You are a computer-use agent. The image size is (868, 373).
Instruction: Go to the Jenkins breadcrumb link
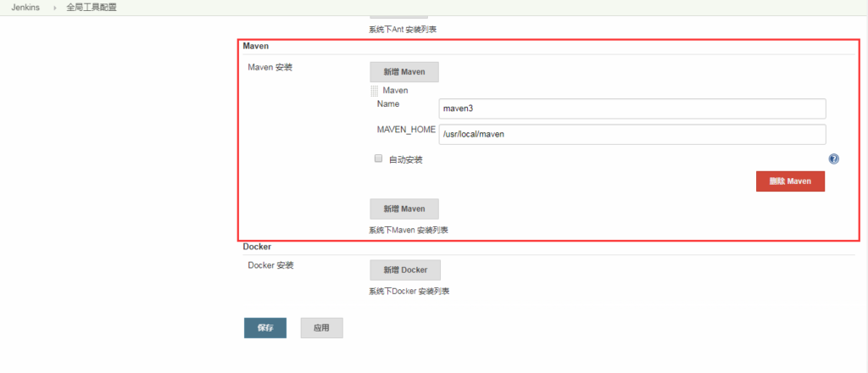pos(27,8)
